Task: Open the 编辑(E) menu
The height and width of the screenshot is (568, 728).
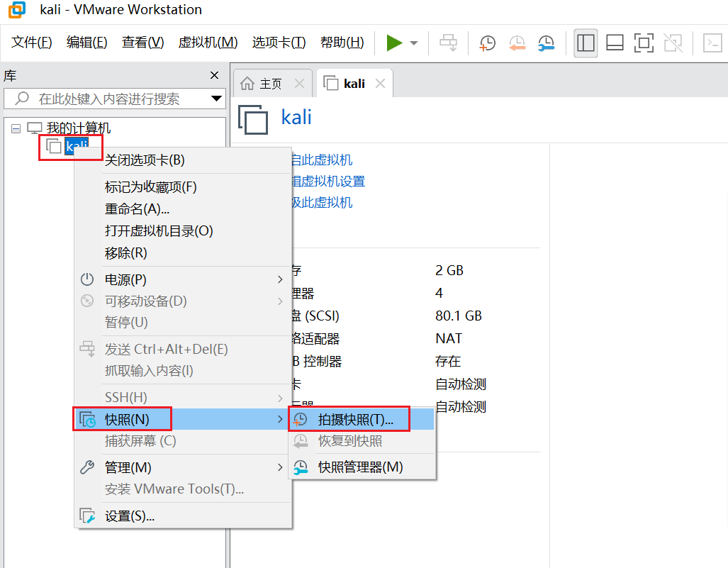Action: tap(86, 43)
